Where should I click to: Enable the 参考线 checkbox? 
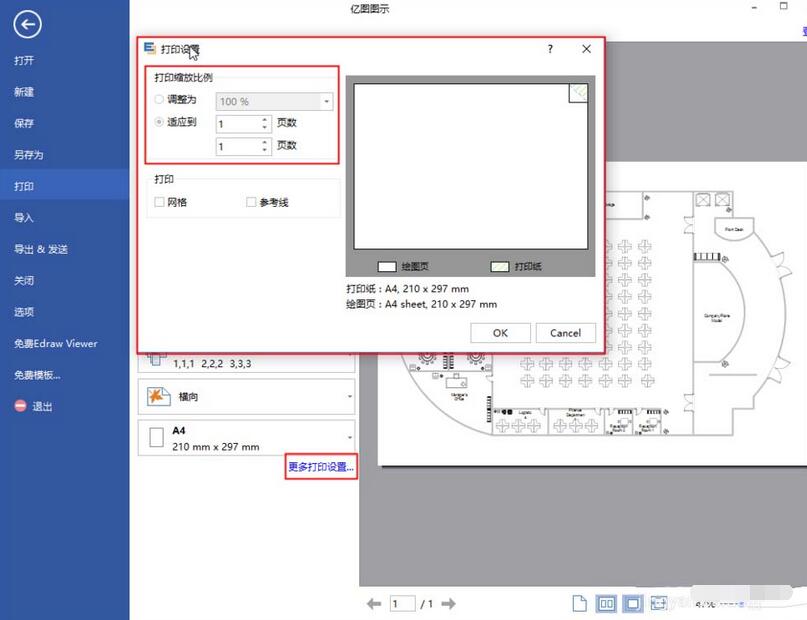click(x=251, y=202)
